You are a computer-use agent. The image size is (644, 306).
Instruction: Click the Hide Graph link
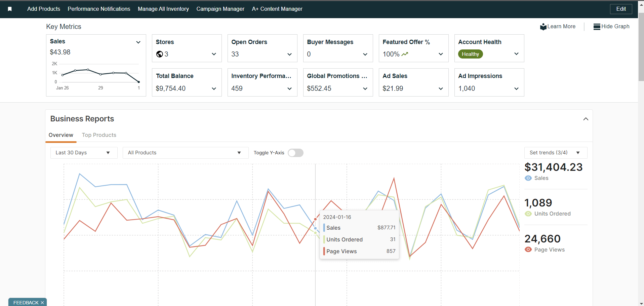pos(615,27)
